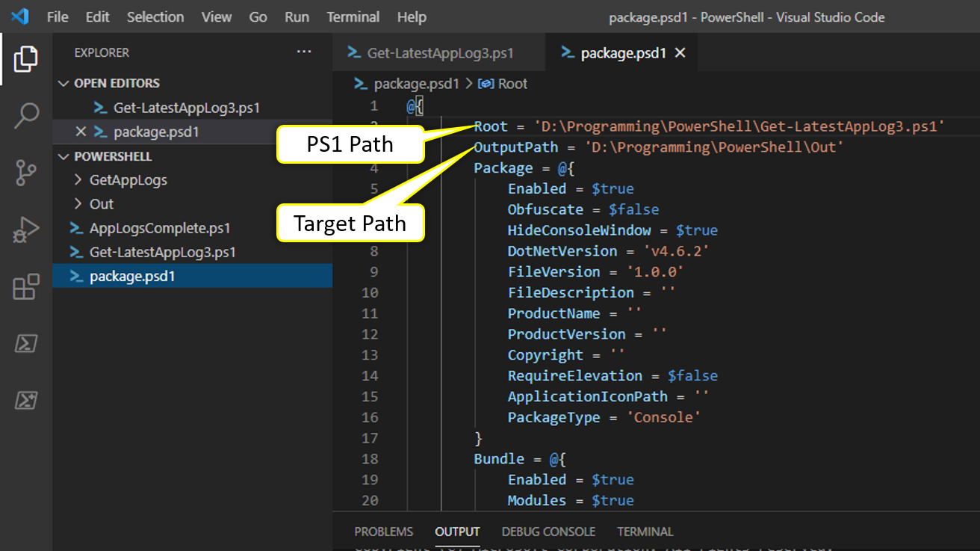Switch to the Problems panel tab
The width and height of the screenshot is (980, 551).
point(383,532)
